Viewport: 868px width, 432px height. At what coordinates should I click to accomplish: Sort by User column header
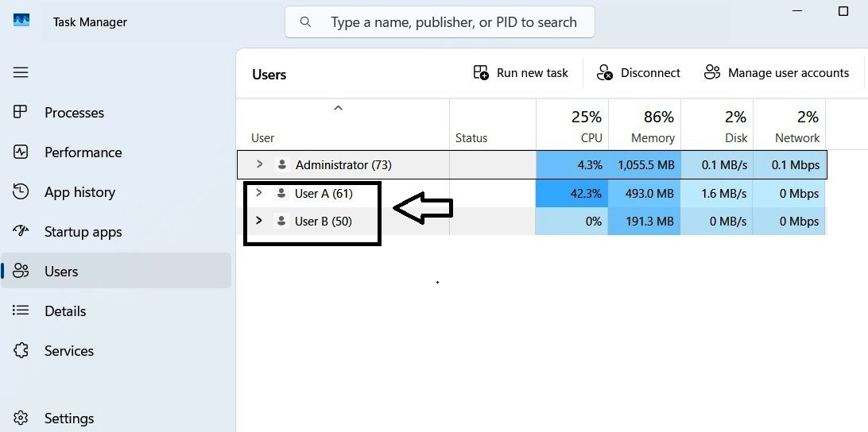pos(343,125)
